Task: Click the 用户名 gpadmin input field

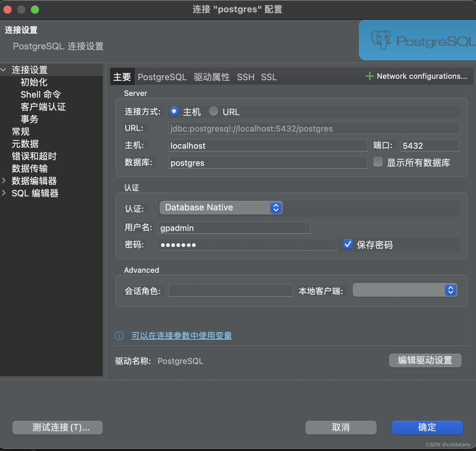Action: [x=234, y=228]
